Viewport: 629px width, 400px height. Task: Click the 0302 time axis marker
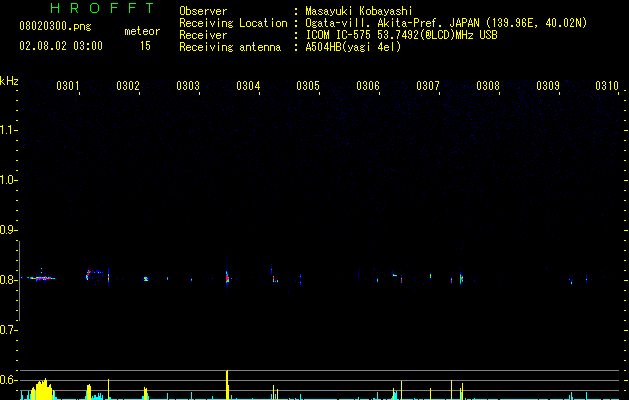click(x=128, y=86)
